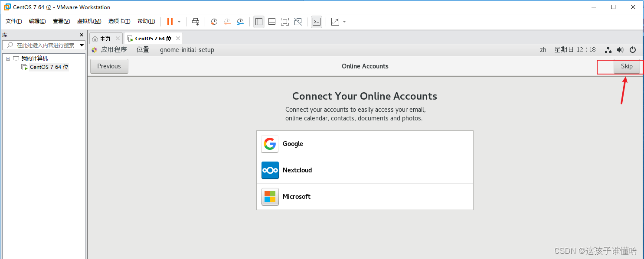644x259 pixels.
Task: Open the 虚拟机(M) menu
Action: pyautogui.click(x=89, y=21)
